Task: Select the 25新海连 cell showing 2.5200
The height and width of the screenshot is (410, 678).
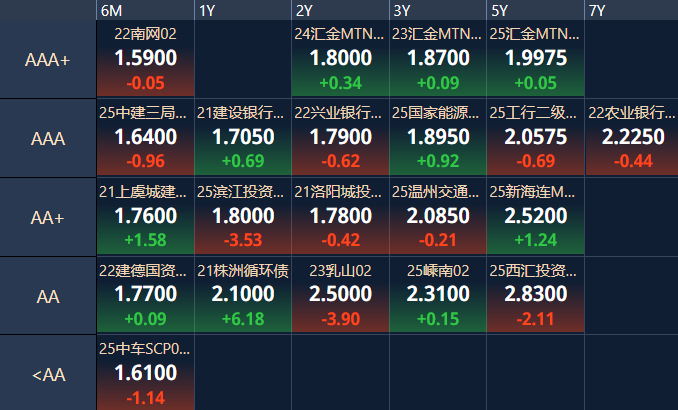Action: (536, 216)
